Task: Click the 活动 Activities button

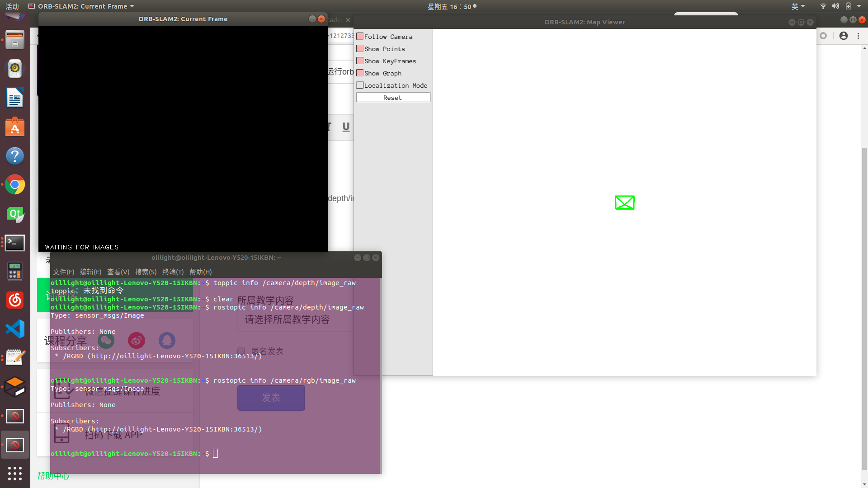Action: coord(12,6)
